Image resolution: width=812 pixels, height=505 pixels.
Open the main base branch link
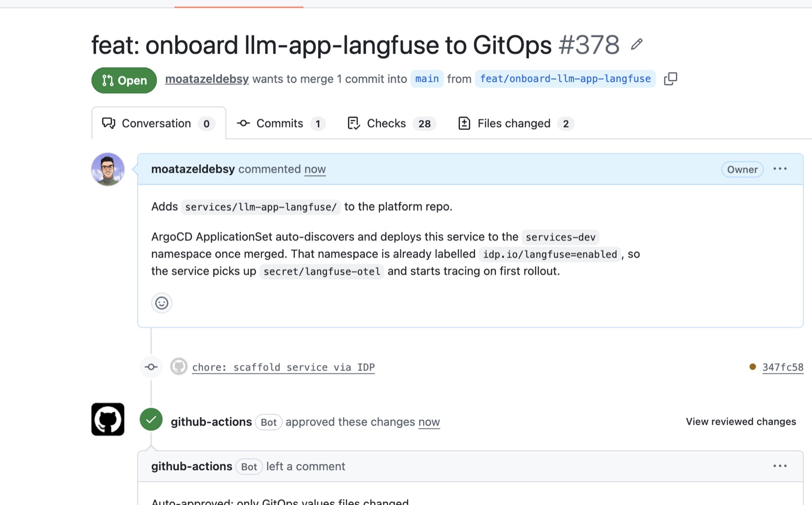[427, 79]
